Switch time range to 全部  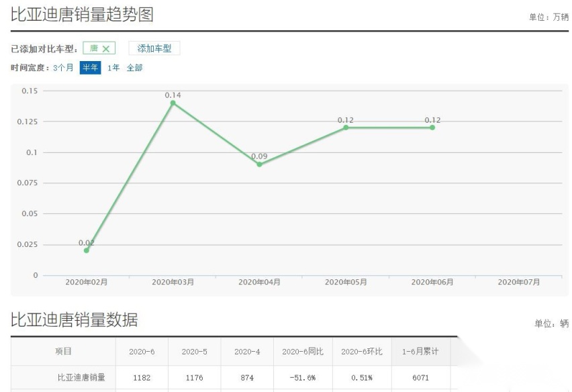[134, 68]
